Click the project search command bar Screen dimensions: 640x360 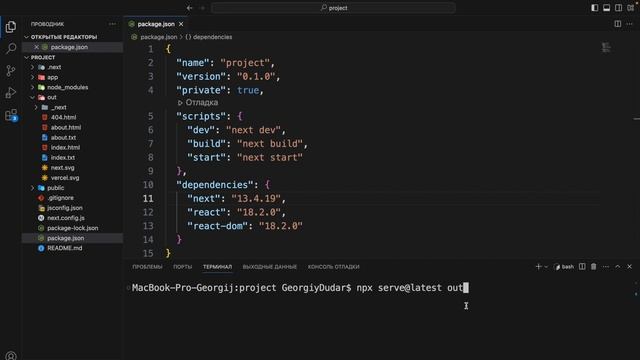pos(333,8)
